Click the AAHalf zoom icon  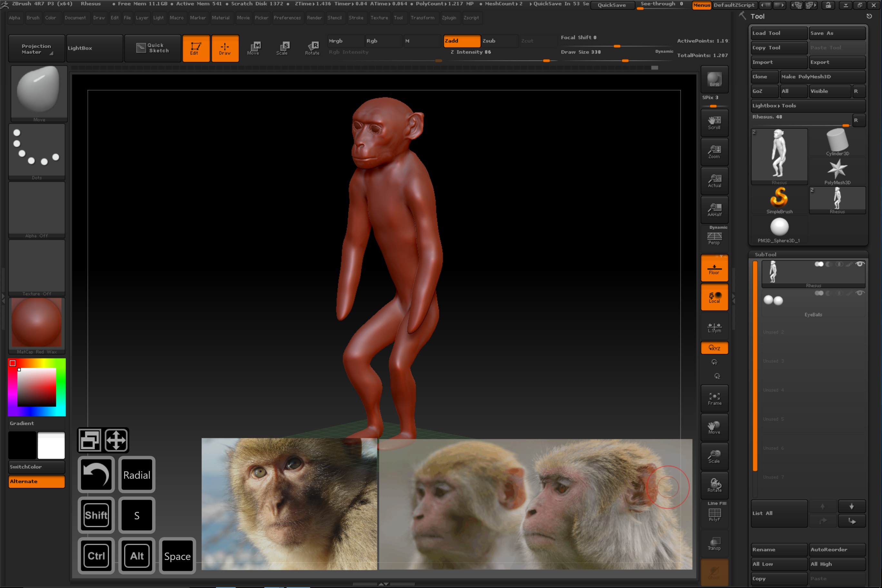[714, 210]
